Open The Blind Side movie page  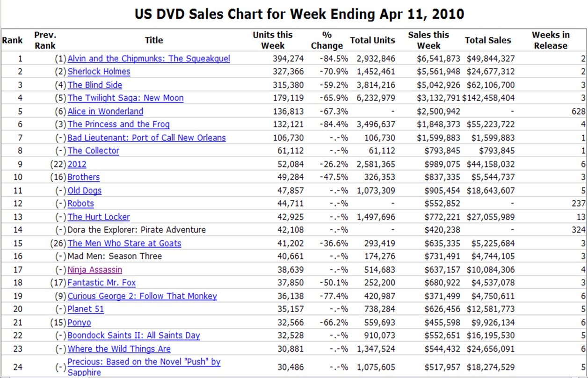click(x=94, y=85)
